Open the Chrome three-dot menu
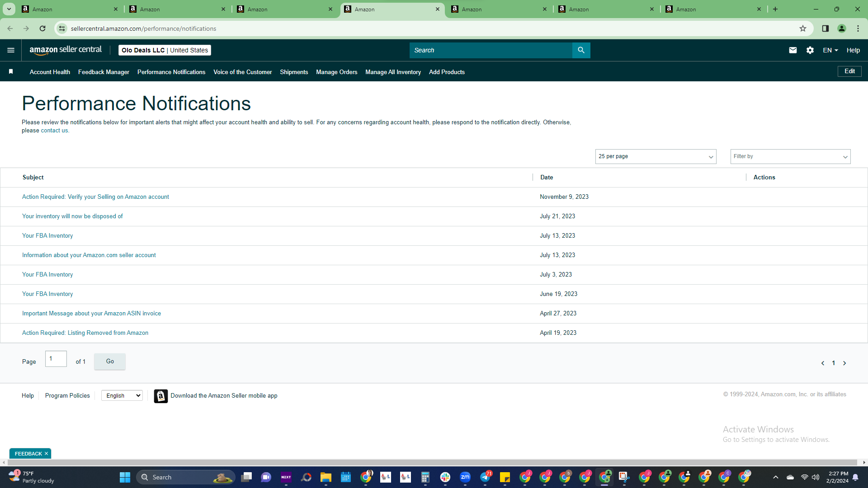Screen dimensions: 868x488 click(x=858, y=28)
